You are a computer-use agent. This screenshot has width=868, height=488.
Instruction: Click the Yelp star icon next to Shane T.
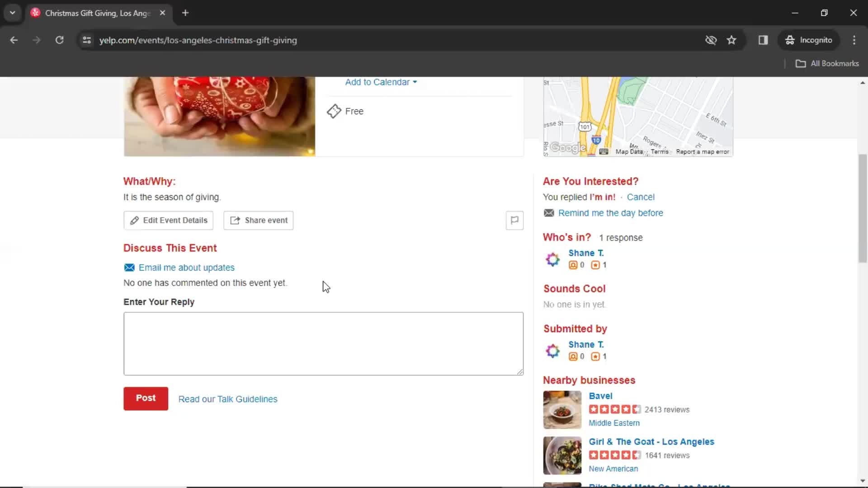click(x=595, y=264)
